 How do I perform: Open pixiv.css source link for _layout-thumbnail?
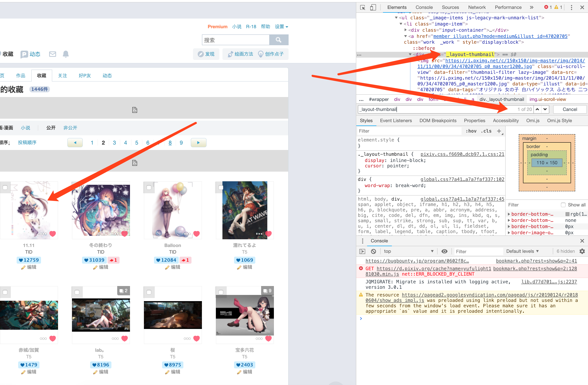pos(462,154)
